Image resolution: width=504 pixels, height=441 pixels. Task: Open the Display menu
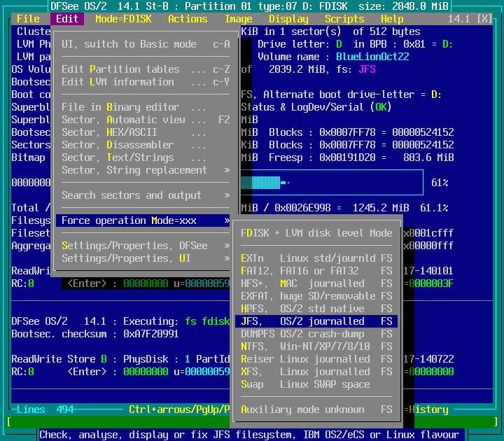pyautogui.click(x=288, y=19)
